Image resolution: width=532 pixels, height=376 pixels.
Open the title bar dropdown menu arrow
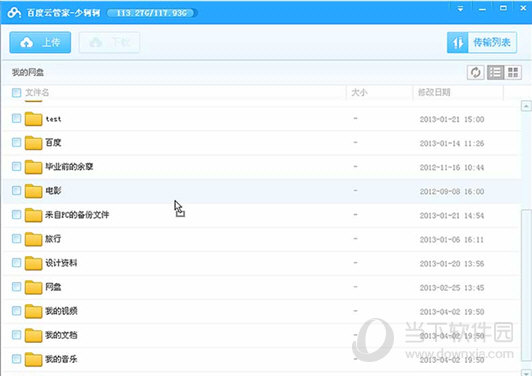(x=460, y=8)
